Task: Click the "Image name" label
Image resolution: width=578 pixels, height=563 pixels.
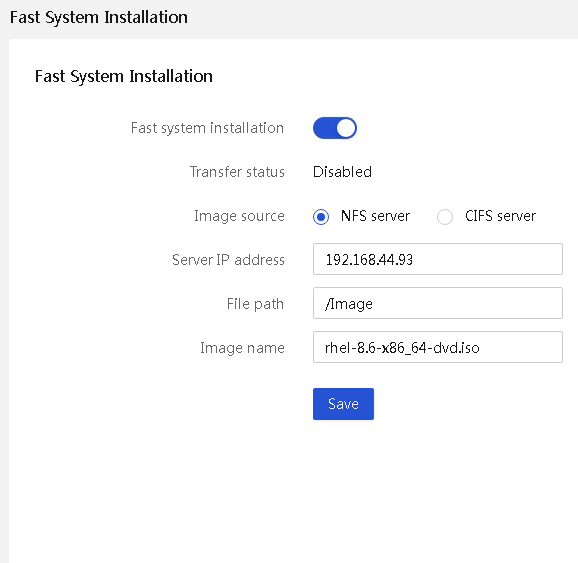Action: [242, 348]
